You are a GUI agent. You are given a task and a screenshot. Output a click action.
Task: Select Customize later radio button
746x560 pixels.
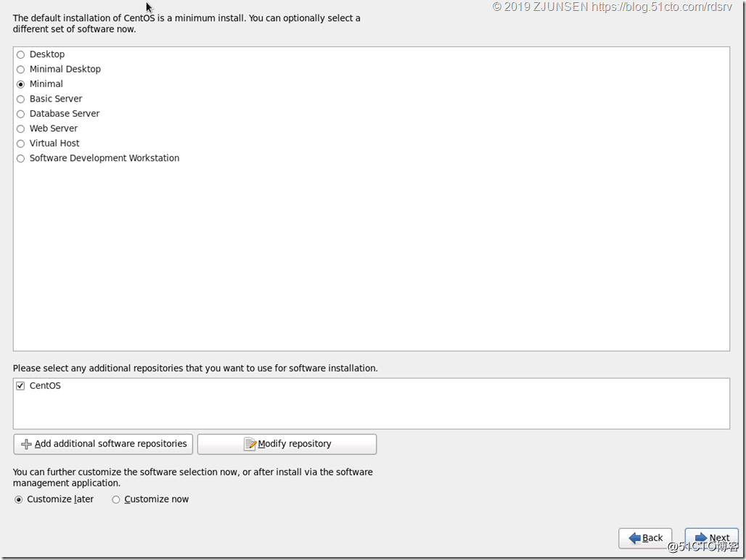pos(19,500)
